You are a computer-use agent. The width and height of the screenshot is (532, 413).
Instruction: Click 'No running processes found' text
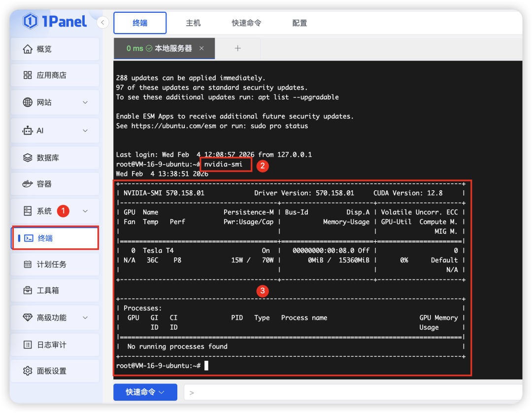pos(177,346)
